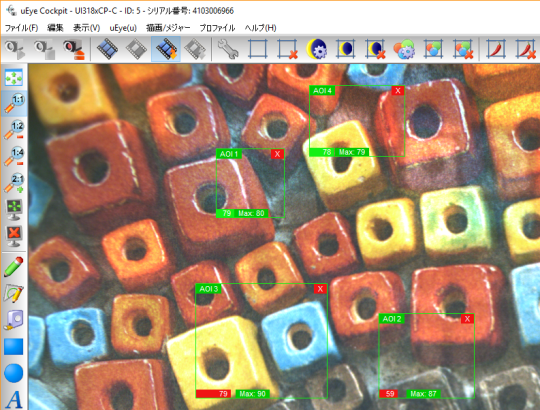540x410 pixels.
Task: Close AOI 1 with its red X
Action: pos(278,154)
